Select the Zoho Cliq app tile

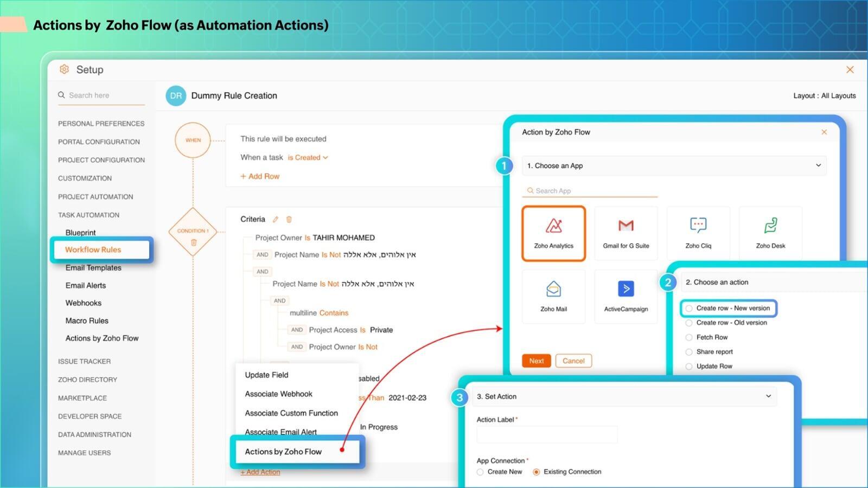pyautogui.click(x=698, y=234)
